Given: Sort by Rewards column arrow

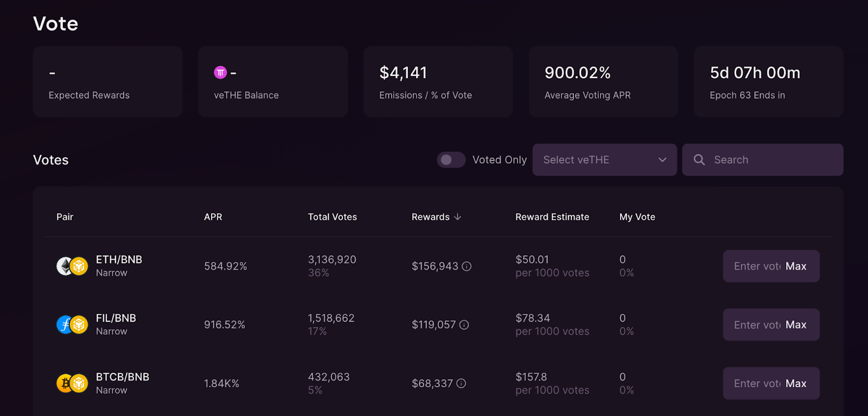Looking at the screenshot, I should (x=458, y=217).
